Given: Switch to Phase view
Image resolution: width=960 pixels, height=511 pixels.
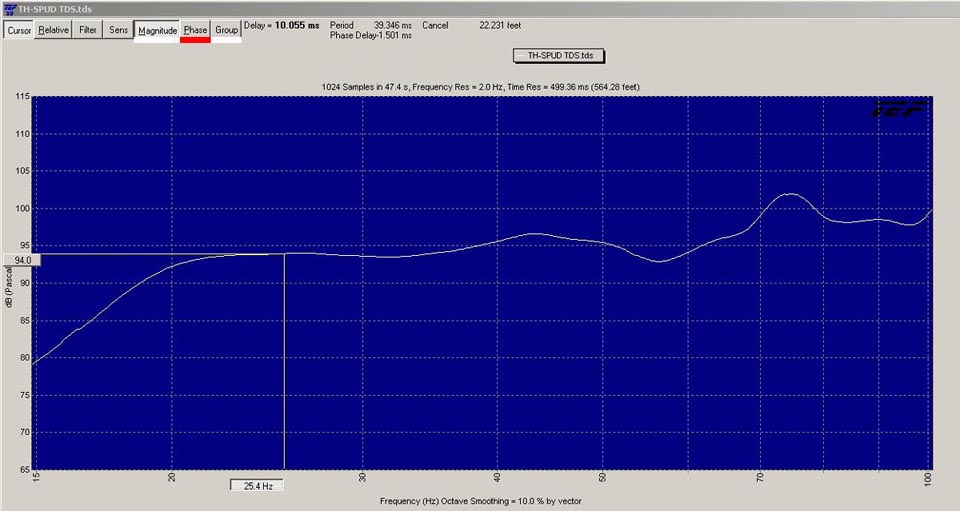Looking at the screenshot, I should pos(195,30).
